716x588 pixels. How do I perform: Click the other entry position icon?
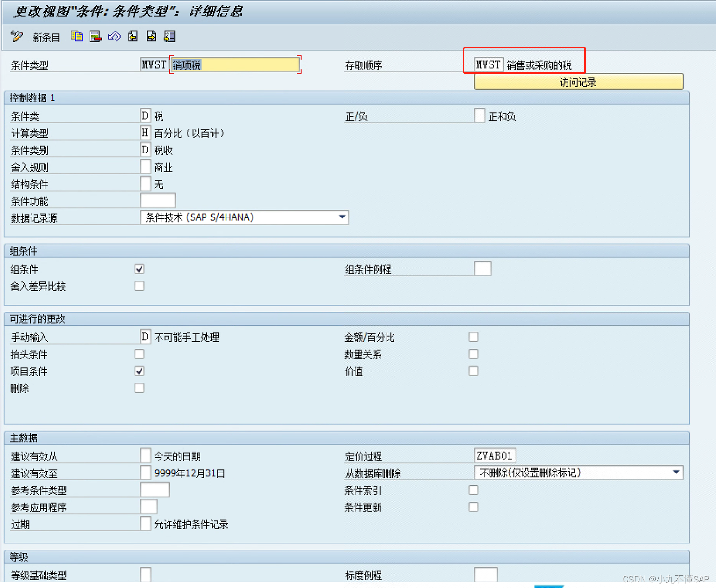click(x=170, y=36)
